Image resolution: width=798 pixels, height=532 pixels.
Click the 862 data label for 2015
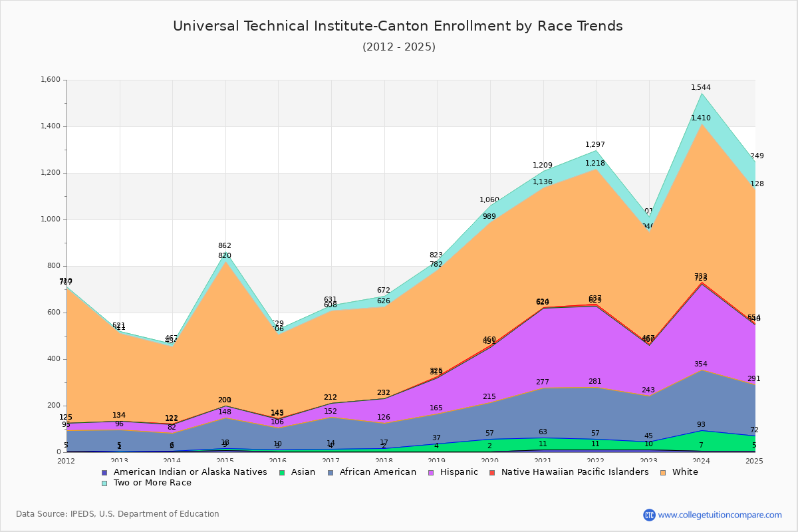[x=225, y=246]
